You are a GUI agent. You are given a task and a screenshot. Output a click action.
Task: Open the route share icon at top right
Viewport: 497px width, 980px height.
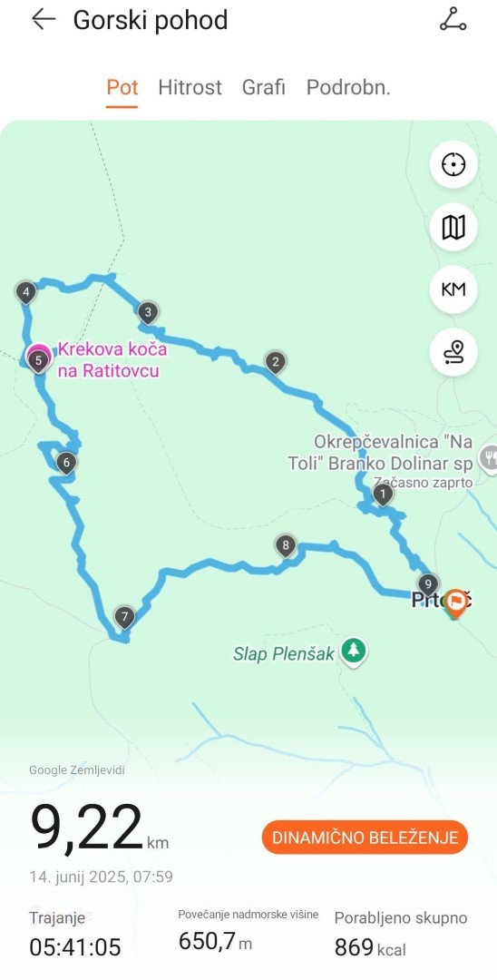point(453,19)
